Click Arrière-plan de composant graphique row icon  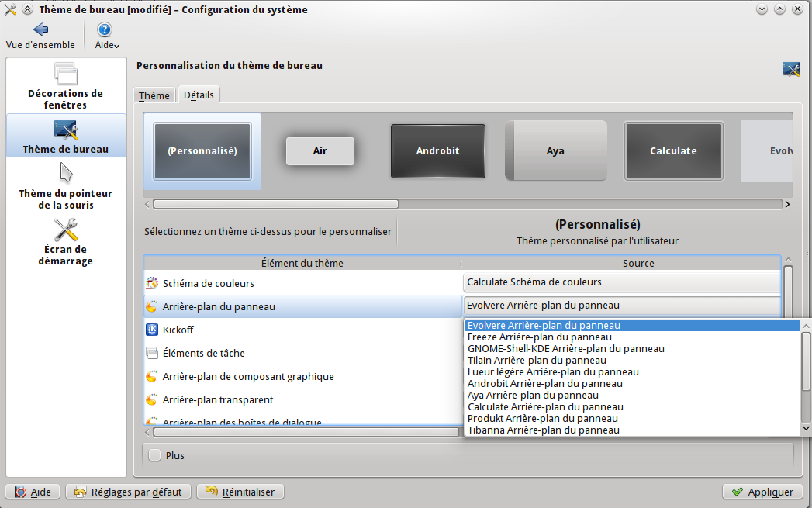pos(152,376)
